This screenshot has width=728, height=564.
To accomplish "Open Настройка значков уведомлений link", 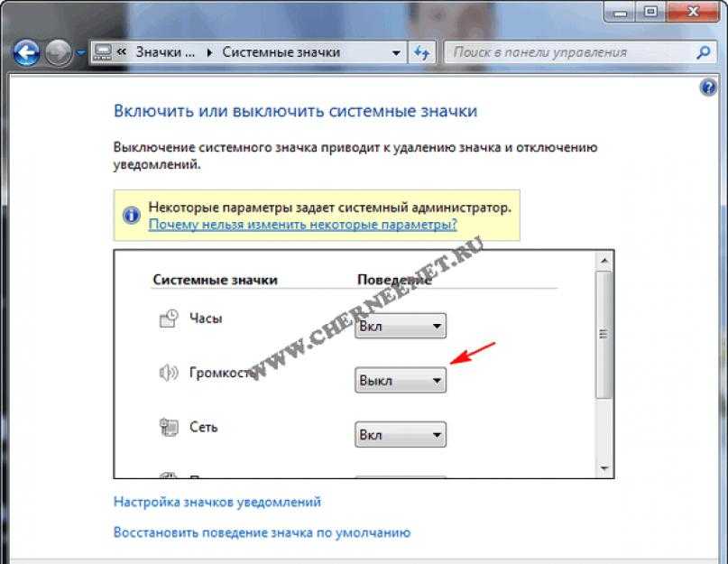I will point(217,502).
